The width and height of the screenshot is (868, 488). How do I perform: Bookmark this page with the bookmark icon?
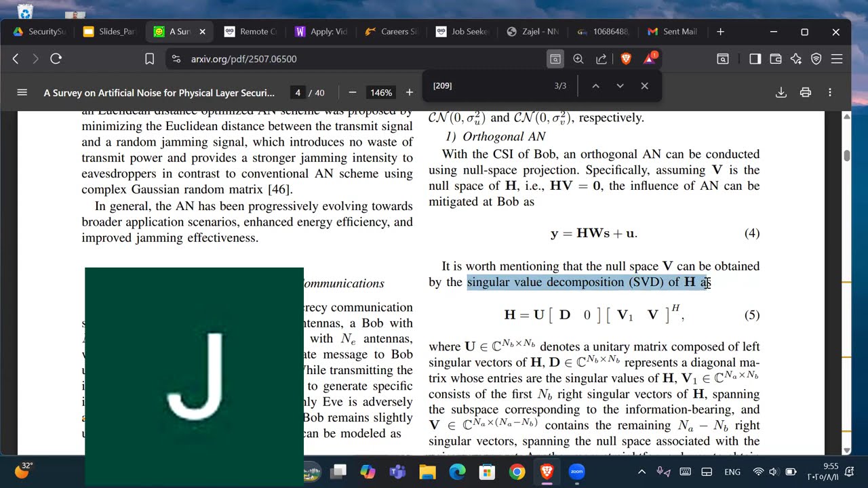(x=150, y=59)
